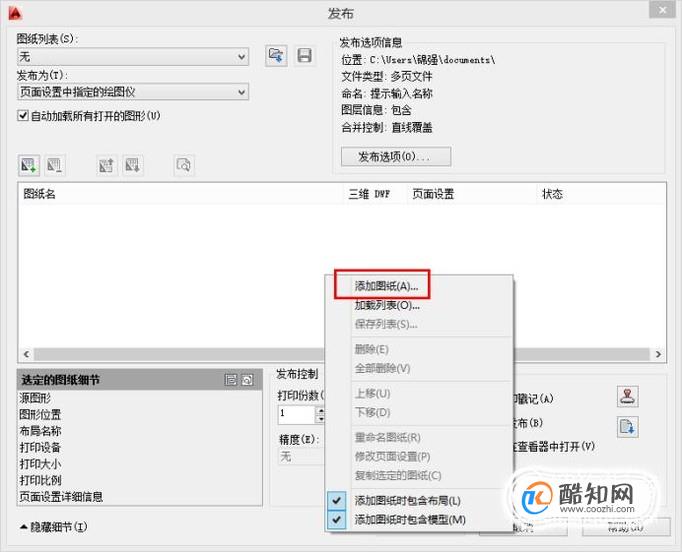Click the horizontal scrollbar right arrow

[658, 355]
